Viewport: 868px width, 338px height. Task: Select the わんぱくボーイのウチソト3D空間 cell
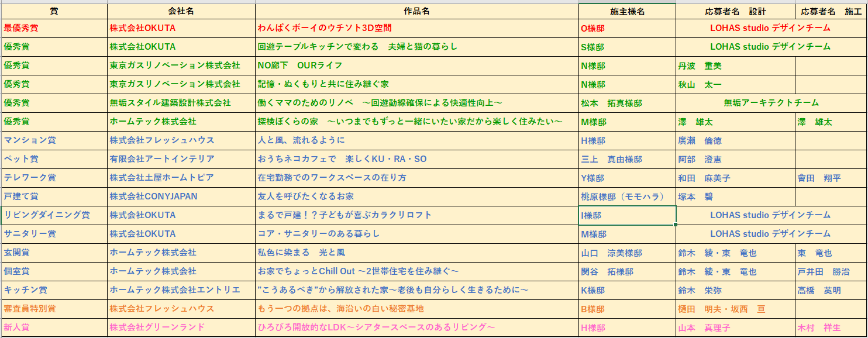[x=417, y=28]
